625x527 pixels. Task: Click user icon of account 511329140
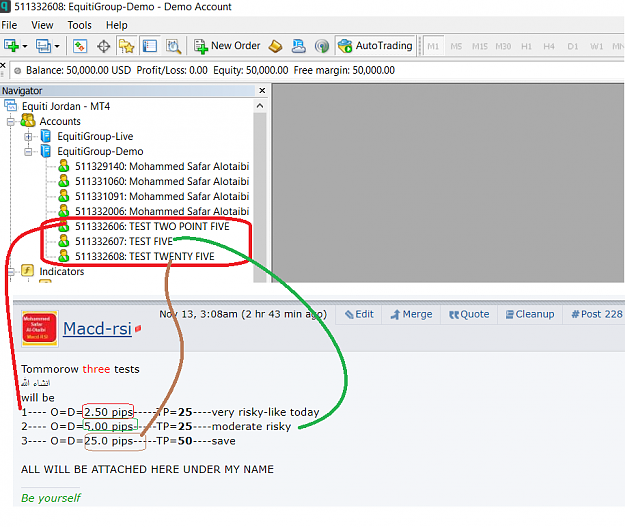[63, 165]
